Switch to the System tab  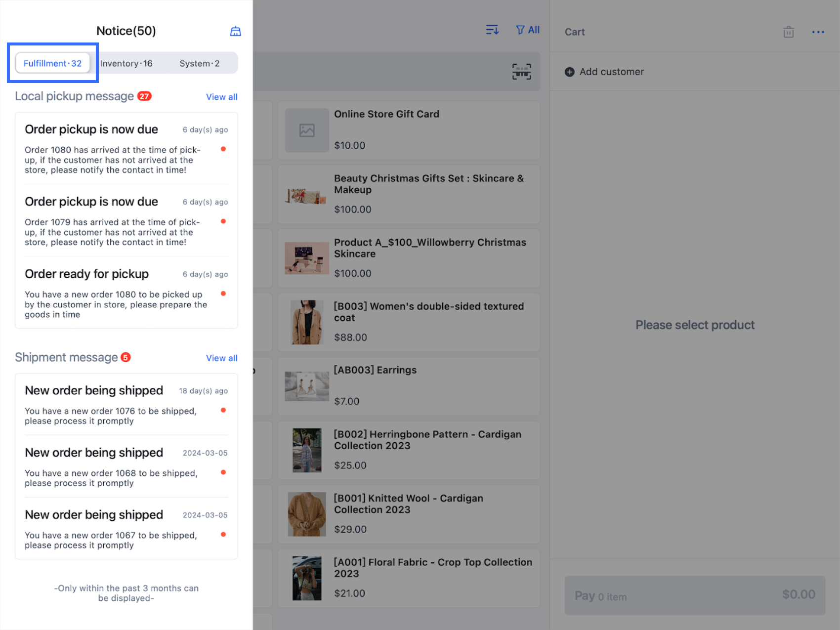(200, 63)
